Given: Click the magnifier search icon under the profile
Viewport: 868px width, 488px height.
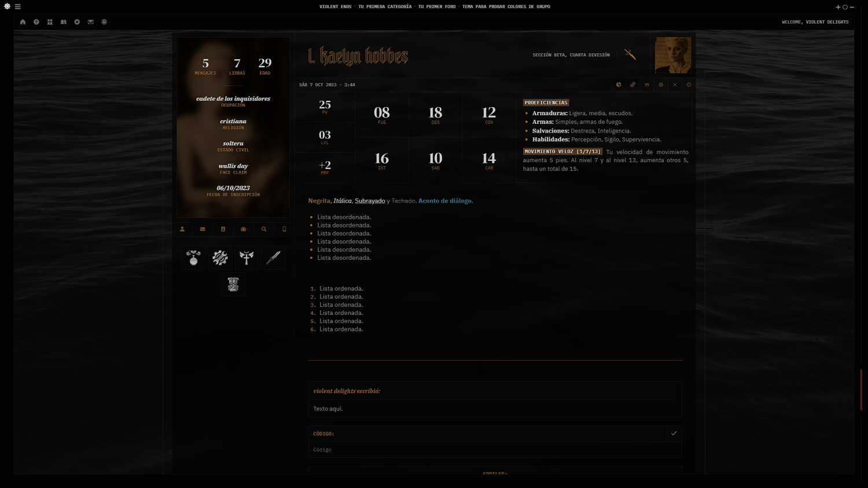Looking at the screenshot, I should pyautogui.click(x=264, y=229).
